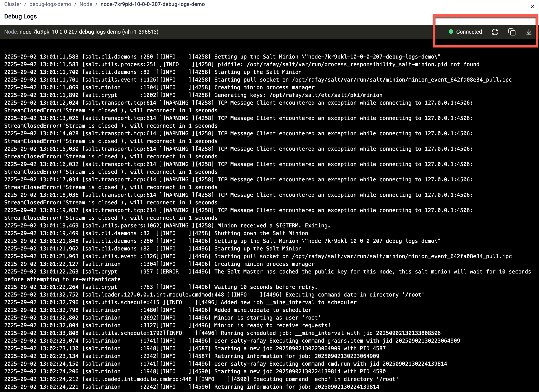This screenshot has width=539, height=392.
Task: Click the 13:01:11,701 'Starting pull socket' line
Action: [258, 80]
